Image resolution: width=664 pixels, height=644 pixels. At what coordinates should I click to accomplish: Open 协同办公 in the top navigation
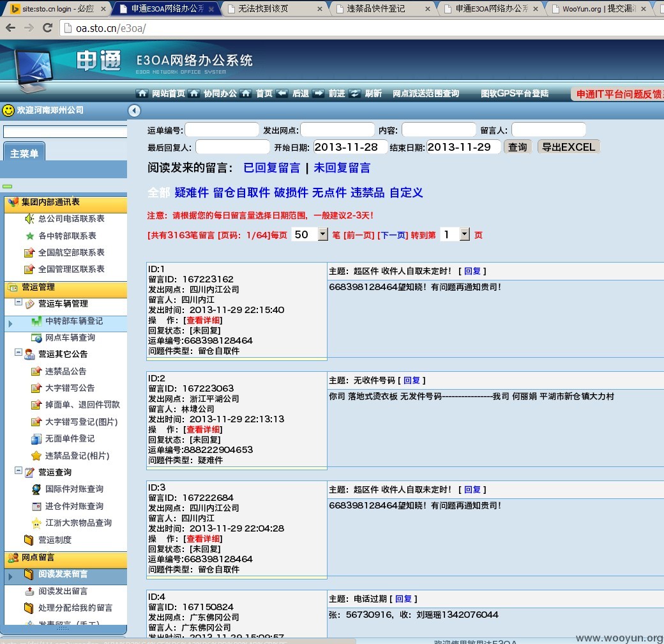(220, 93)
